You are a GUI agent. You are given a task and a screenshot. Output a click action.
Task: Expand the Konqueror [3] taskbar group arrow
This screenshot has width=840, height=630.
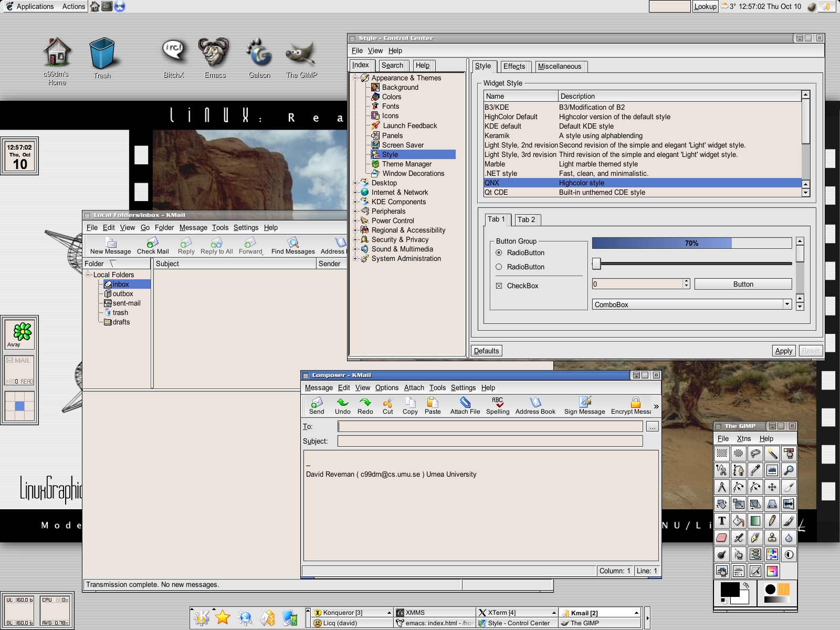tap(389, 613)
